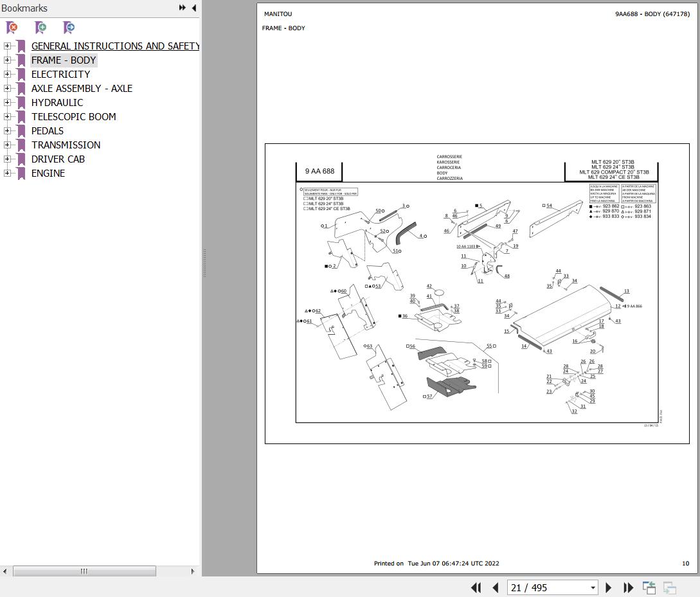Go to first page button
700x597 pixels.
click(476, 587)
